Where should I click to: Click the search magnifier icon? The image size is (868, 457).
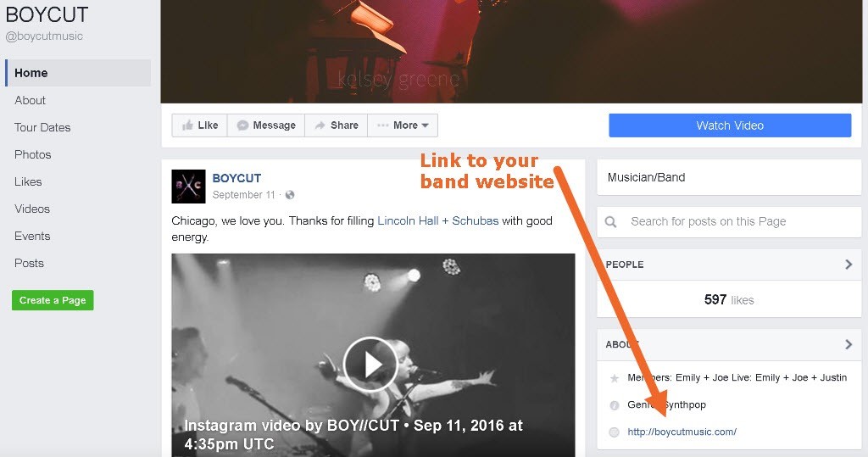[610, 221]
